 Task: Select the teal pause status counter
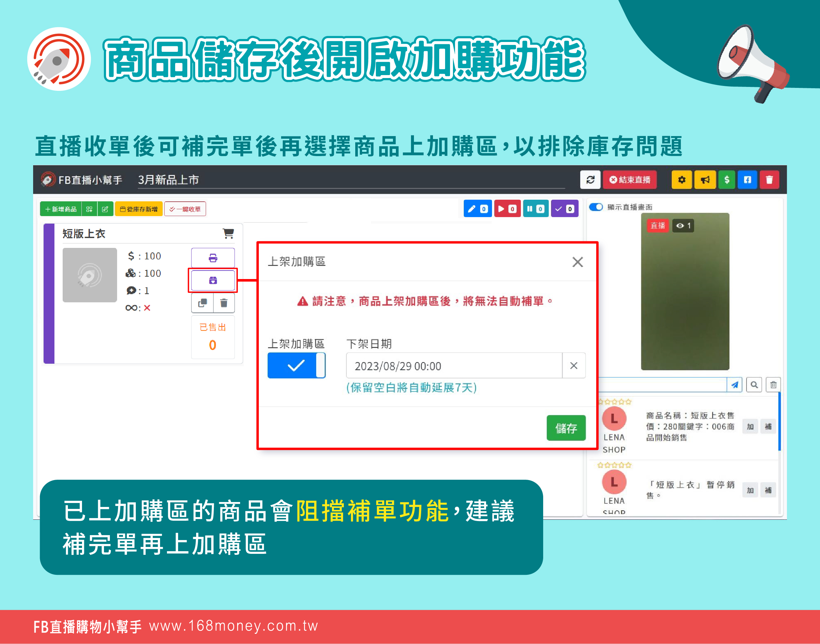tap(536, 209)
